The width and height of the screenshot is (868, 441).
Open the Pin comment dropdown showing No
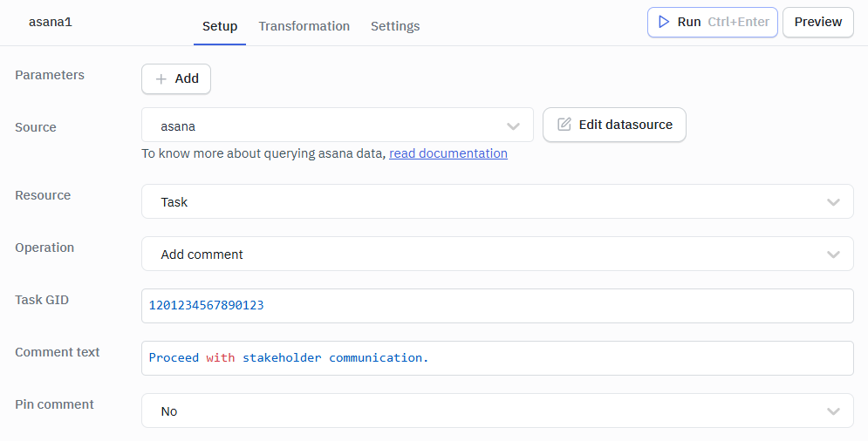coord(497,410)
